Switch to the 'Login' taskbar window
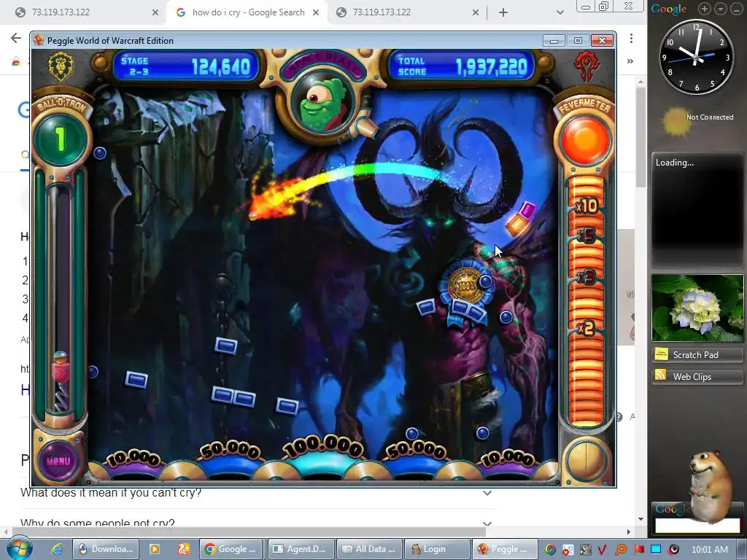The width and height of the screenshot is (747, 560). 436,549
